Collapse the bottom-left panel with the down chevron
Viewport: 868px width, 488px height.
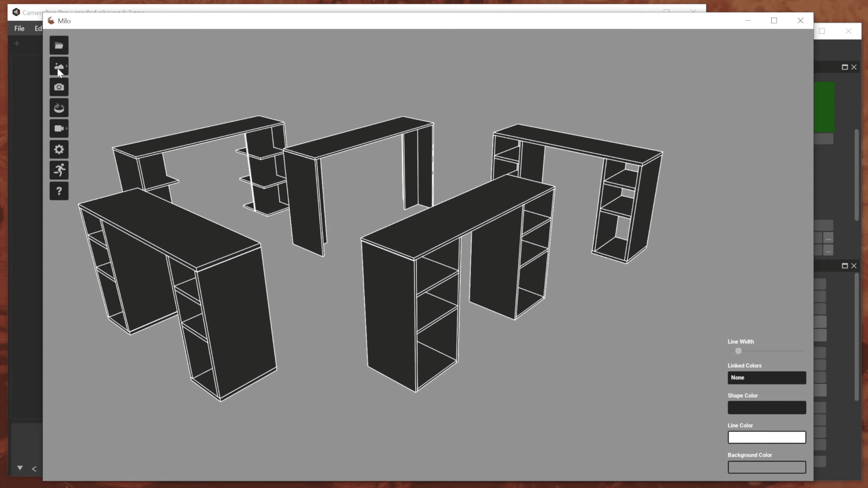(19, 469)
